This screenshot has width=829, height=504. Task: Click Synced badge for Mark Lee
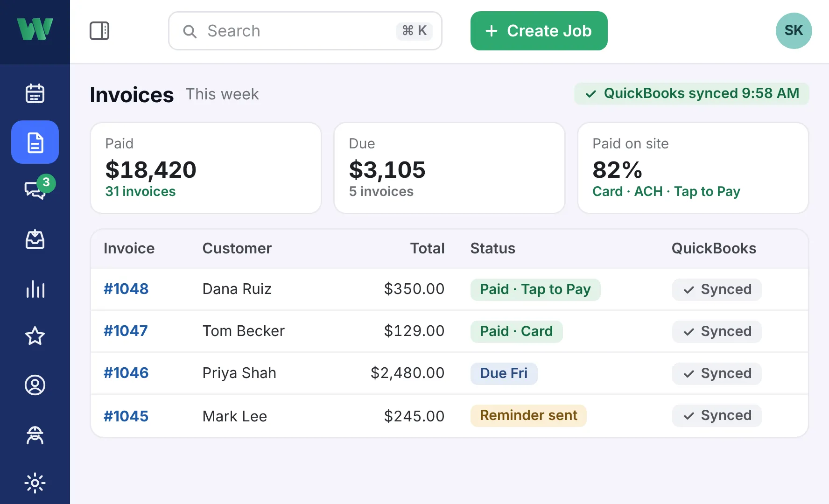coord(717,415)
